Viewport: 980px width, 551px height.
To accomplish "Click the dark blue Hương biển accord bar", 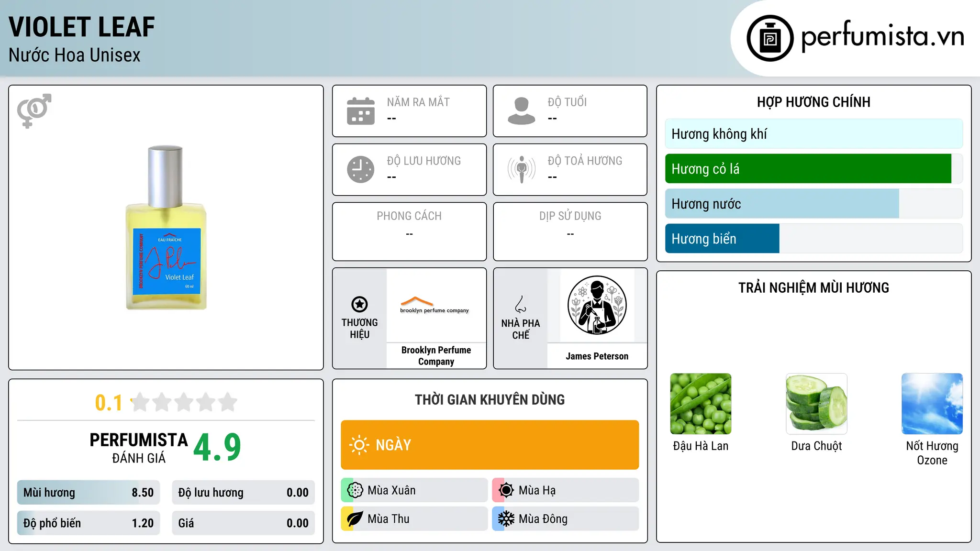I will (722, 239).
